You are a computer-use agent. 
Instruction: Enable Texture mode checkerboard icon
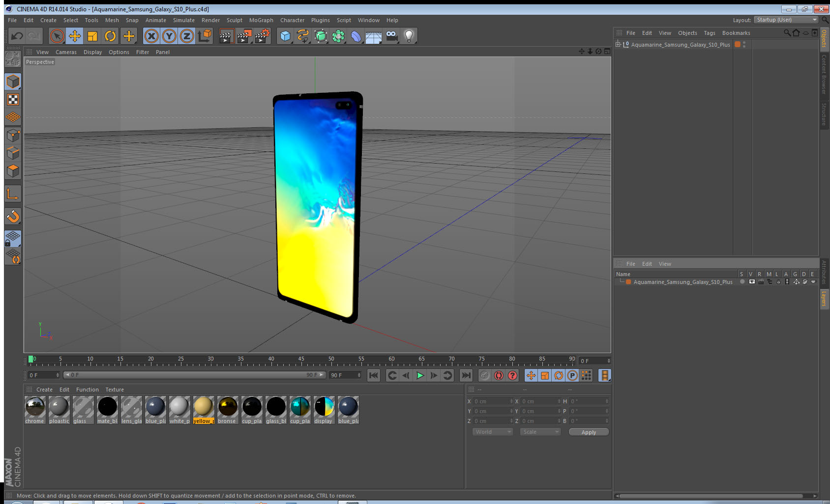tap(13, 100)
